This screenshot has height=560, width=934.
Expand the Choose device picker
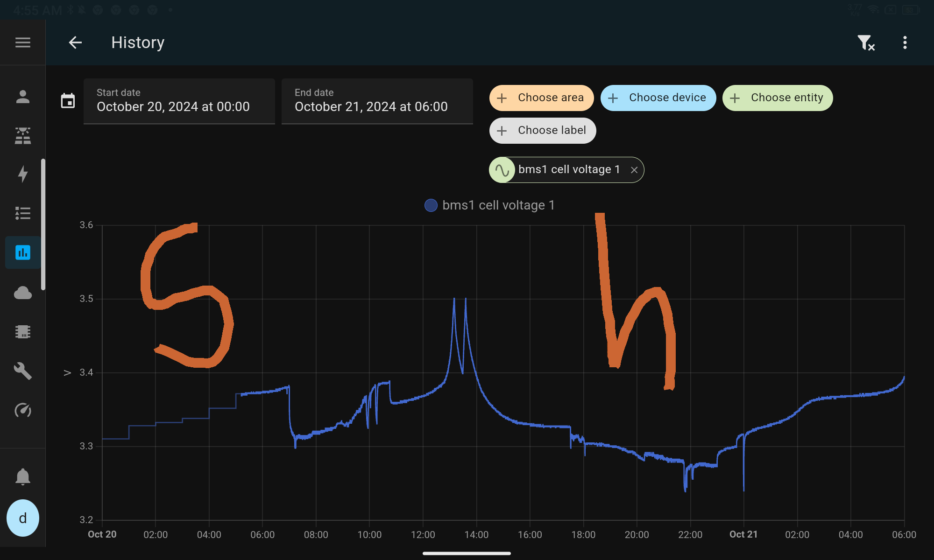[x=658, y=98]
